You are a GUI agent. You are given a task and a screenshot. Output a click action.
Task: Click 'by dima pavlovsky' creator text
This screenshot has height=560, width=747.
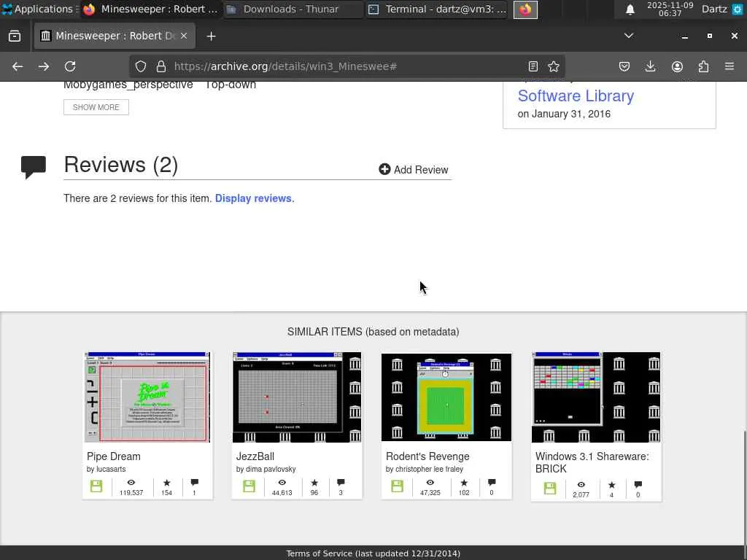pyautogui.click(x=266, y=469)
